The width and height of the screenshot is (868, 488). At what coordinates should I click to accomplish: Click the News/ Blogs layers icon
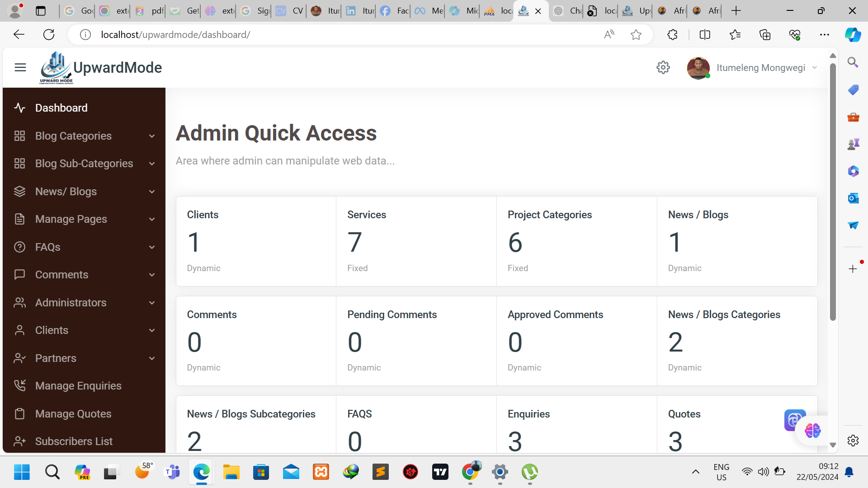[x=19, y=191]
